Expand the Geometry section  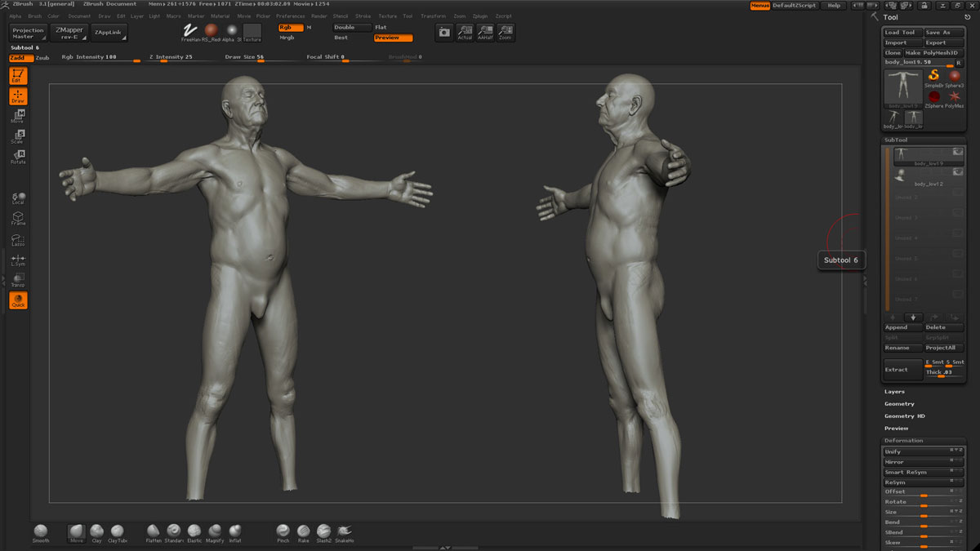[x=899, y=404]
